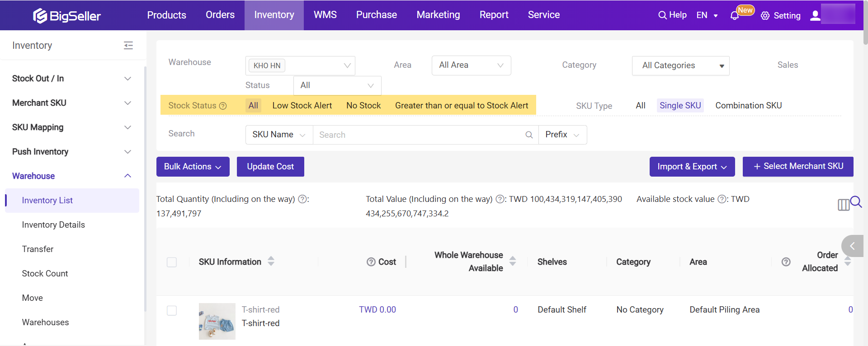Sort by Order Allocated arrows
This screenshot has width=868, height=346.
pyautogui.click(x=848, y=261)
